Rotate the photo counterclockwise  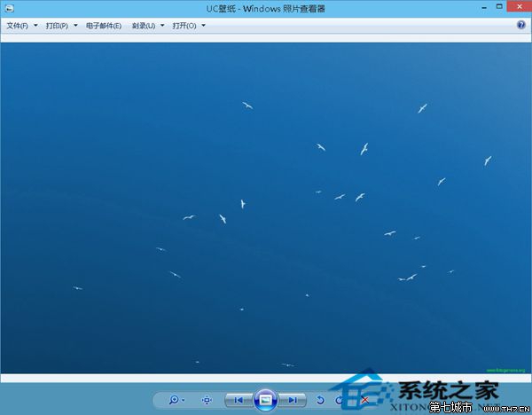click(x=320, y=400)
